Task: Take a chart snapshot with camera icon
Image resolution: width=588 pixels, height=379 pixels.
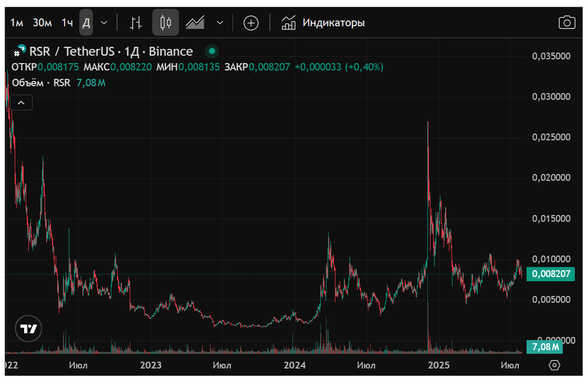Action: 566,23
